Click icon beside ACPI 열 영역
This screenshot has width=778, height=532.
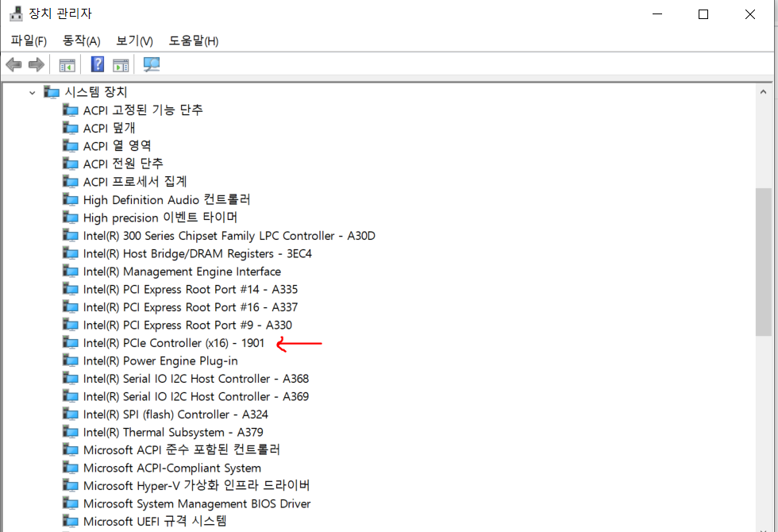coord(71,145)
